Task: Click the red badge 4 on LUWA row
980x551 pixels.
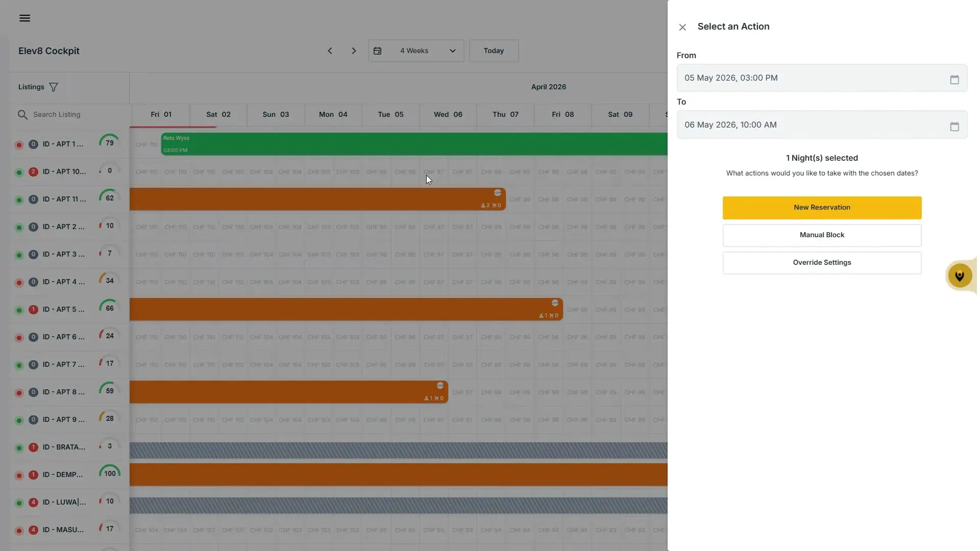Action: pyautogui.click(x=33, y=503)
